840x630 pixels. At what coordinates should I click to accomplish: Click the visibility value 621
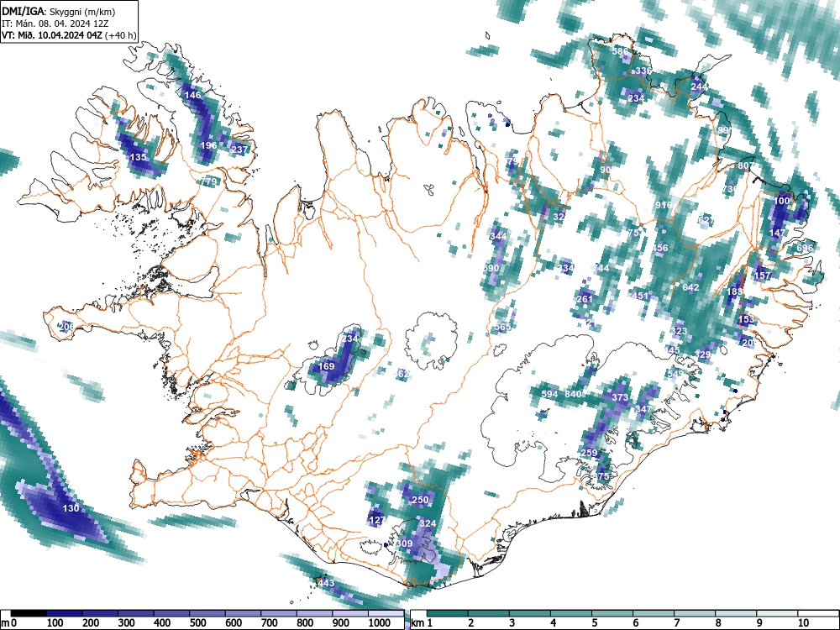pos(706,220)
